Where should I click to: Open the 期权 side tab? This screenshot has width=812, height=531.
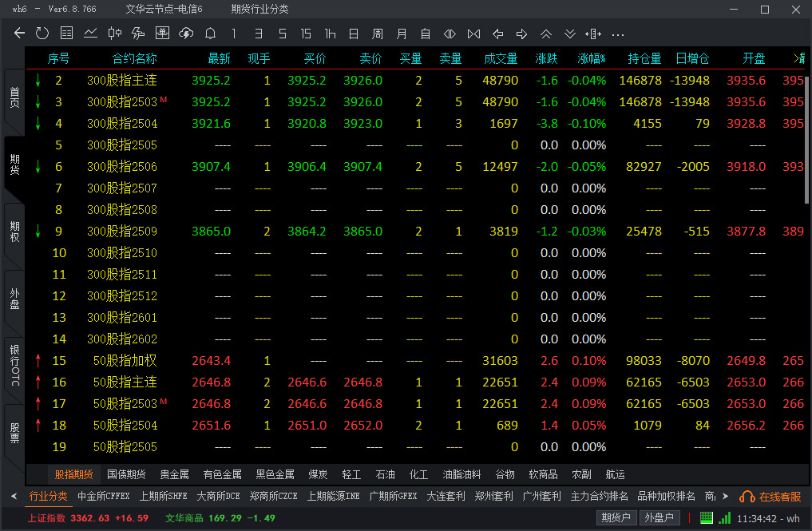click(14, 232)
